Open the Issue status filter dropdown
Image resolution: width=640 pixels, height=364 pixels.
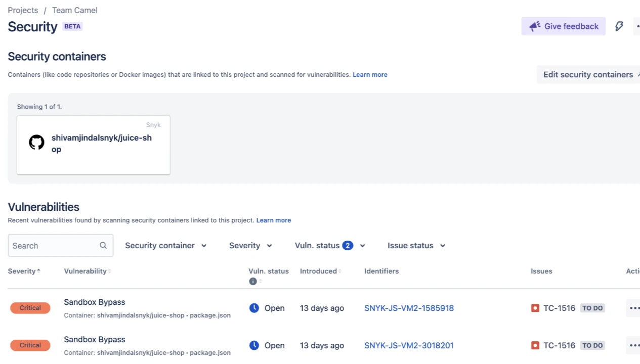(x=416, y=245)
